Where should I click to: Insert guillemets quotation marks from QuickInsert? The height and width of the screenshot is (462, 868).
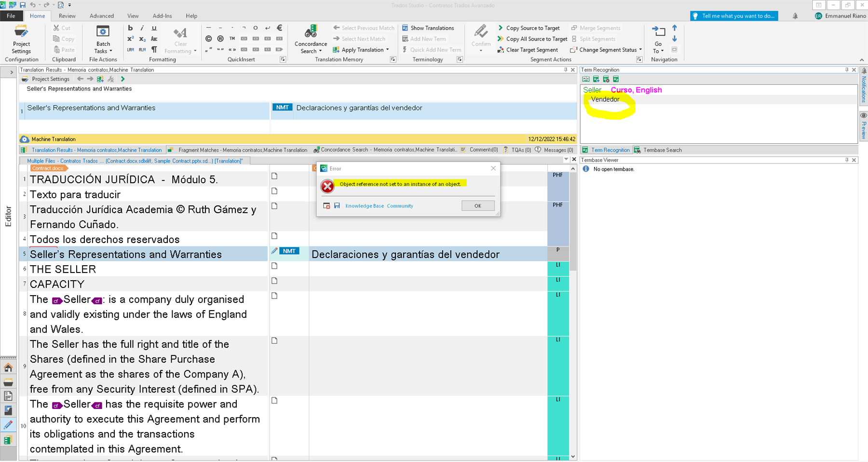(x=232, y=49)
